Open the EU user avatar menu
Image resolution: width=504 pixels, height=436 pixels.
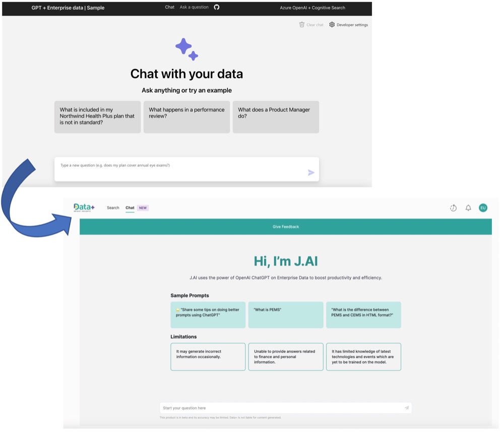483,208
